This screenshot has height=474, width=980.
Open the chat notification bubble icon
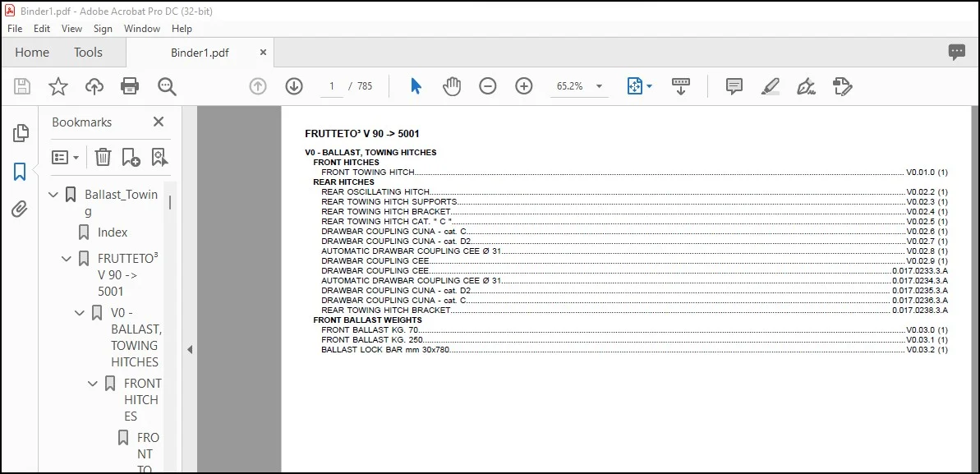coord(956,53)
